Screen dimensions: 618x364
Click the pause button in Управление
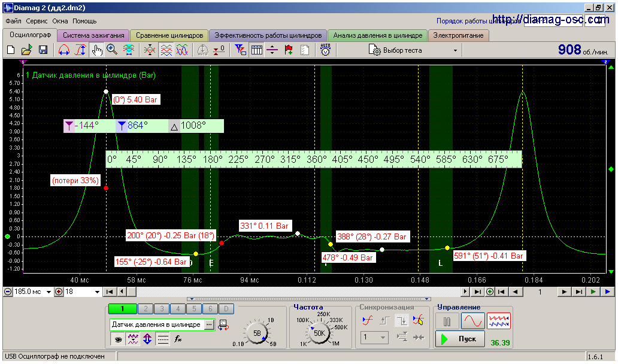pyautogui.click(x=447, y=321)
